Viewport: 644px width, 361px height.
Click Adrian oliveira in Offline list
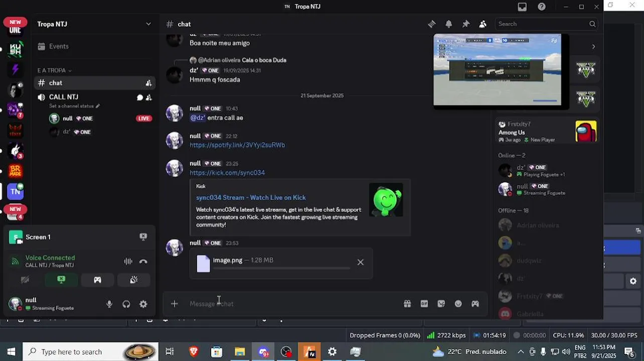tap(547, 226)
